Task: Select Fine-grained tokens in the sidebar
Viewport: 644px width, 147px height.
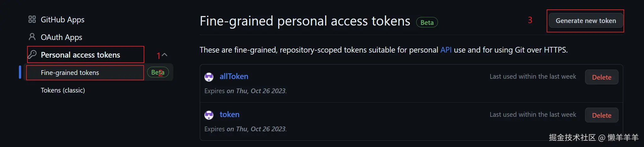Action: pyautogui.click(x=70, y=73)
